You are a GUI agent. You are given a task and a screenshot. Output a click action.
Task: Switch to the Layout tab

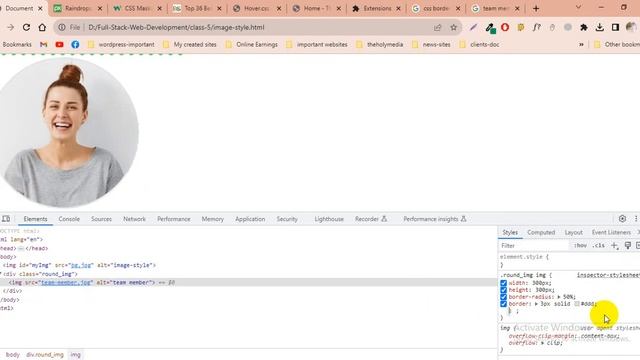(573, 232)
